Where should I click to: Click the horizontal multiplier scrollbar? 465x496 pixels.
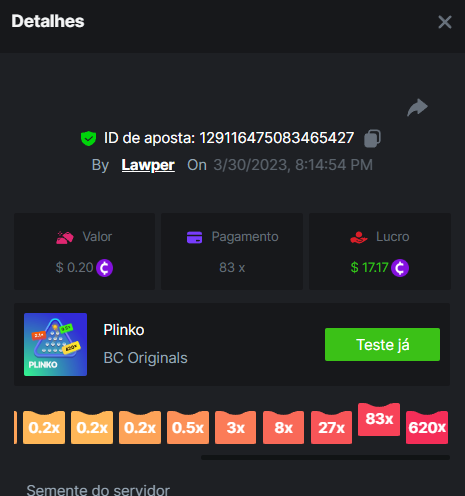[x=325, y=457]
